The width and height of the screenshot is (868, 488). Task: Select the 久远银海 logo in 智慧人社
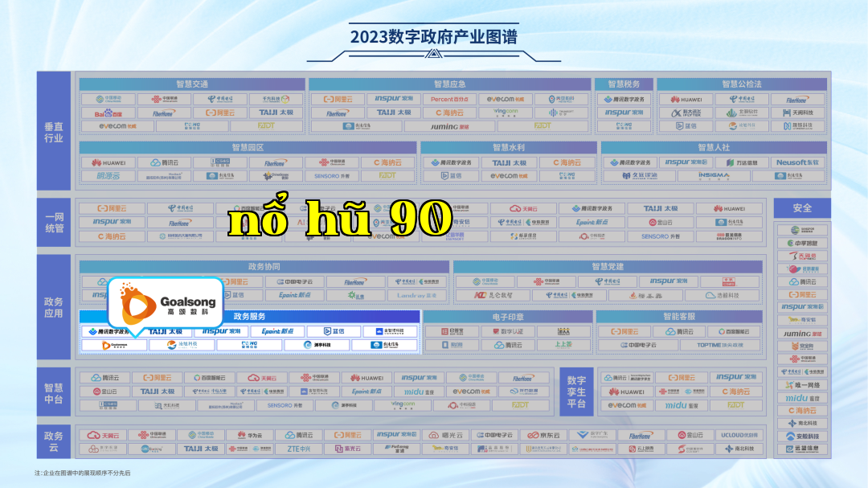(x=640, y=175)
